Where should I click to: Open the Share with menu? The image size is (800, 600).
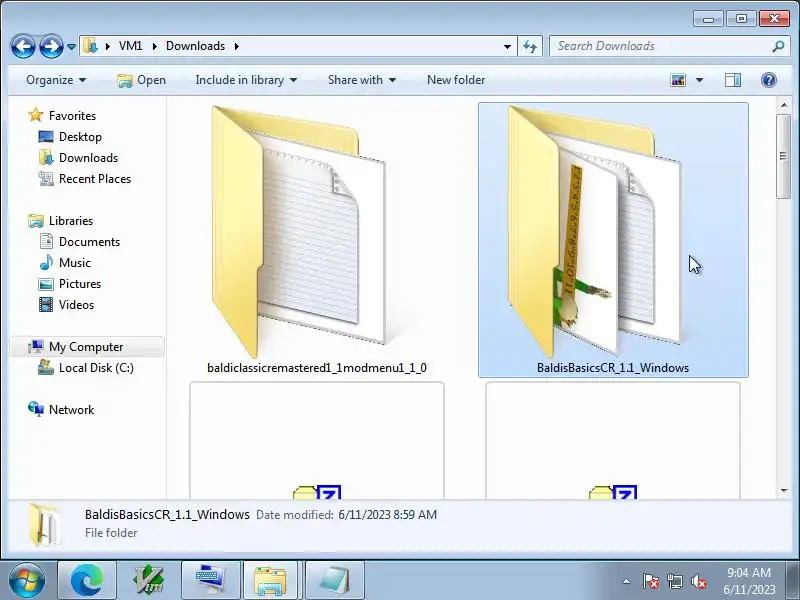pyautogui.click(x=362, y=80)
